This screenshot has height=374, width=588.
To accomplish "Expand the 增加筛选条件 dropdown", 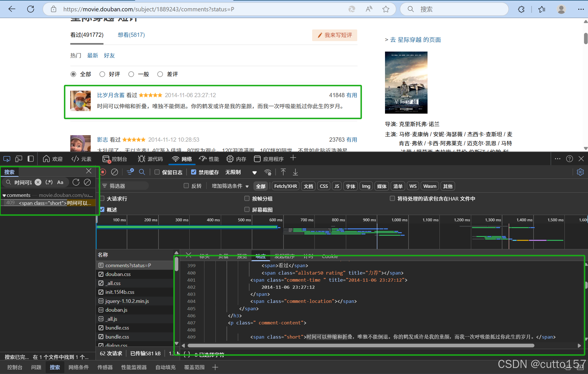I will pos(230,186).
